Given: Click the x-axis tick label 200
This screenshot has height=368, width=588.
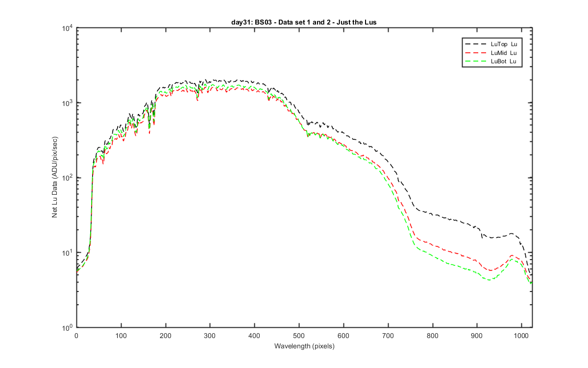Looking at the screenshot, I should 166,335.
